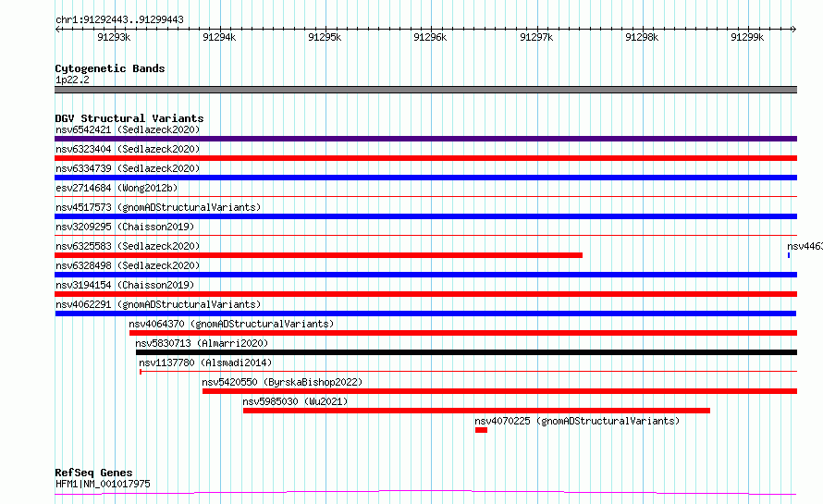Open nsv4517573 (gnomADStructuralVariants) label
This screenshot has height=504, width=823.
(x=158, y=207)
